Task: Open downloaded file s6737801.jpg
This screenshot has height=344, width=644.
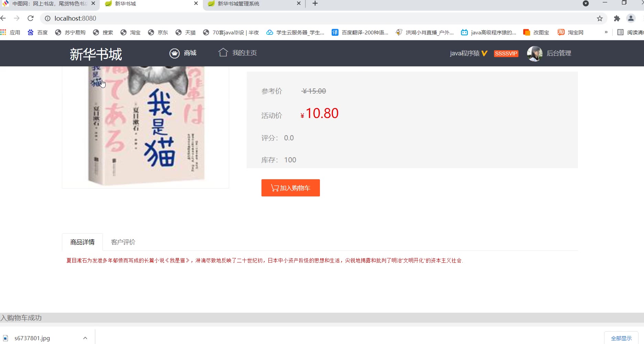Action: [x=32, y=338]
